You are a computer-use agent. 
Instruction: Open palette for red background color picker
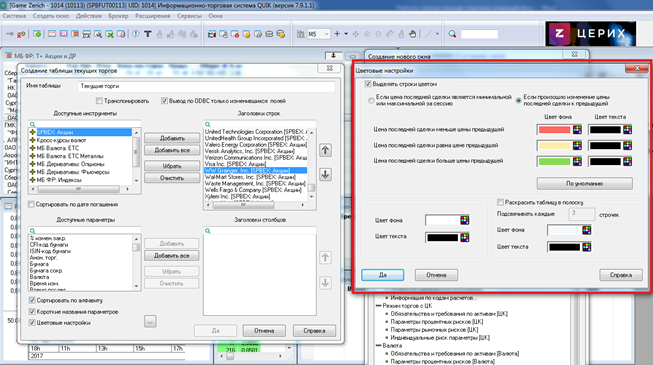pos(577,130)
